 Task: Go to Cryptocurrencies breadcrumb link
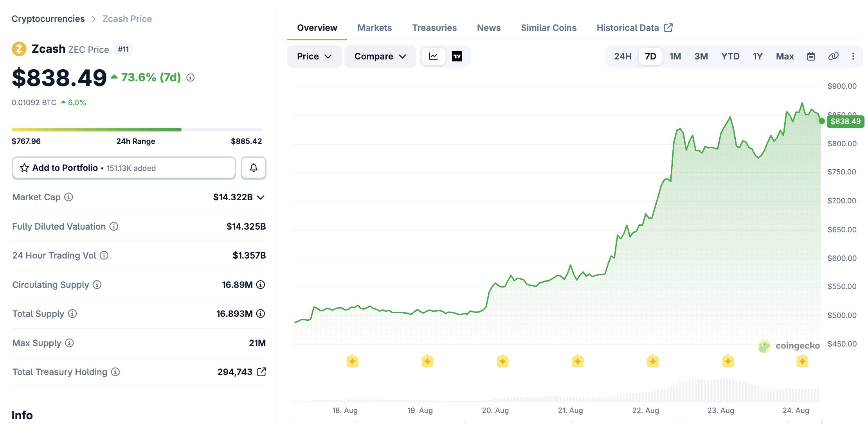tap(48, 19)
